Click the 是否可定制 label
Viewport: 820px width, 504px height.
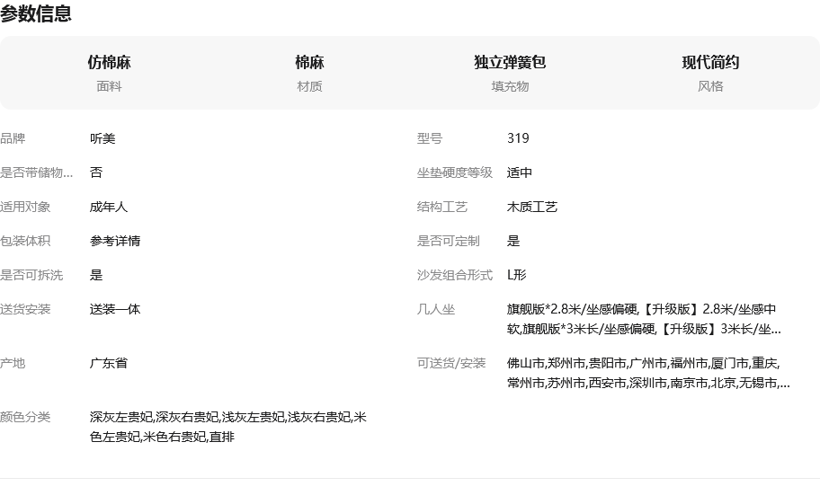[448, 241]
